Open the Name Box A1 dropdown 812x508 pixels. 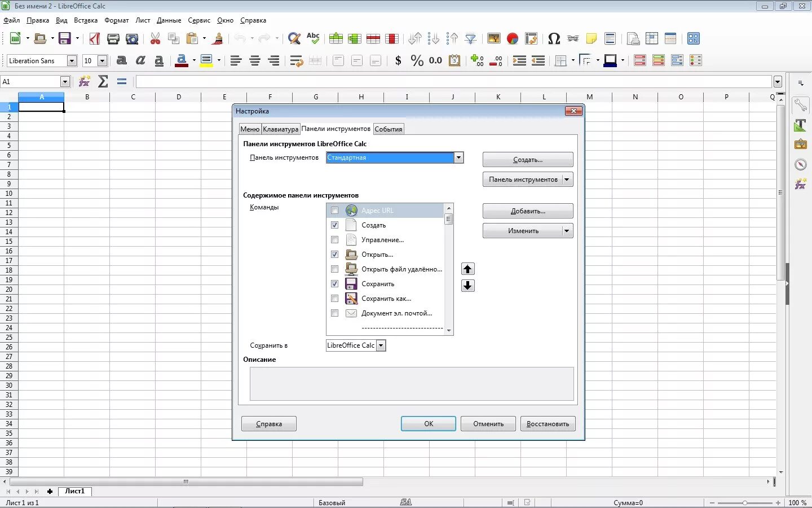(65, 81)
